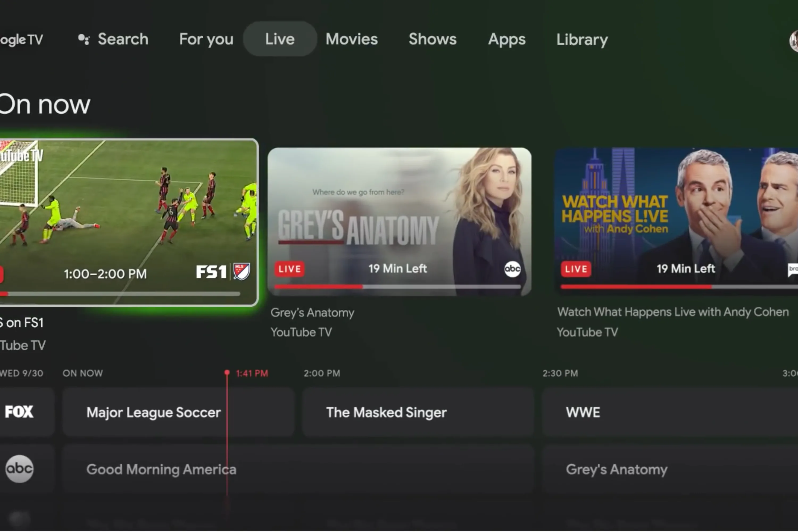Open the Library tab
Viewport: 798px width, 532px height.
582,40
